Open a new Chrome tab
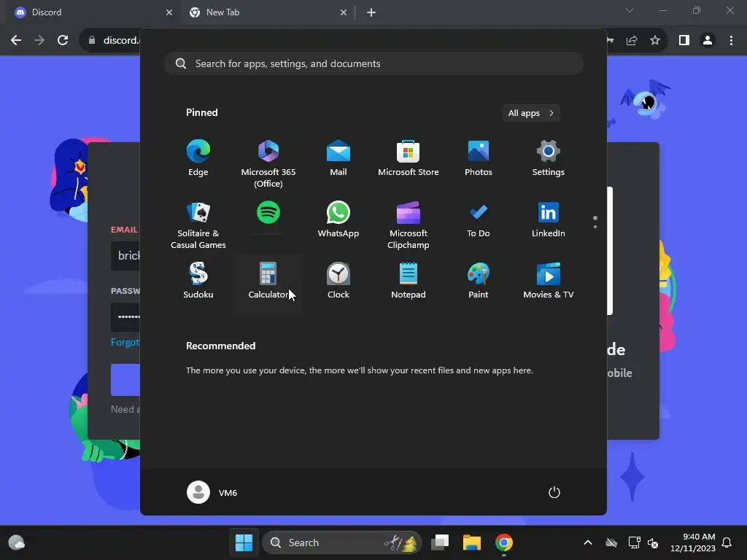The width and height of the screenshot is (747, 560). 371,12
